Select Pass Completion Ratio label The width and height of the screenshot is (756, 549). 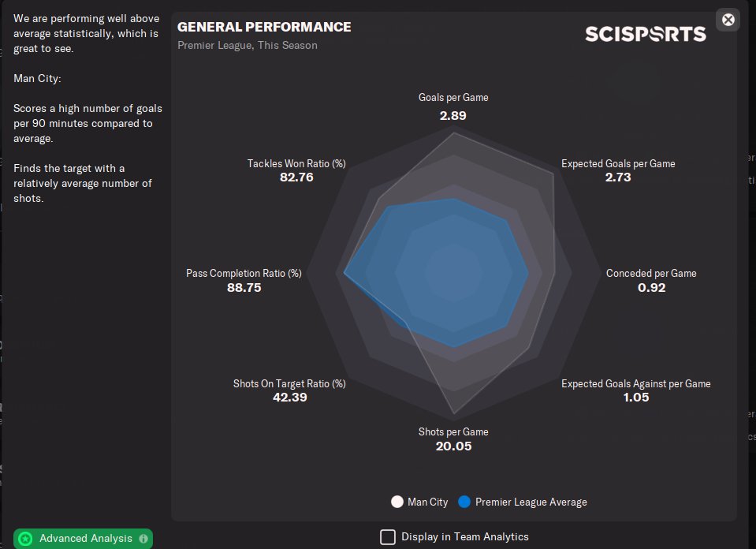tap(244, 274)
